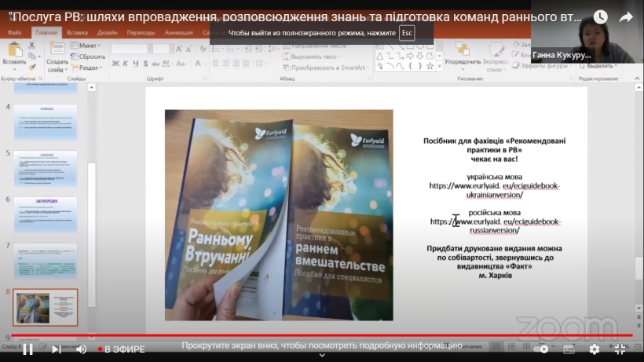Select the curve shape in gallery
This screenshot has height=362, width=644.
click(x=400, y=66)
